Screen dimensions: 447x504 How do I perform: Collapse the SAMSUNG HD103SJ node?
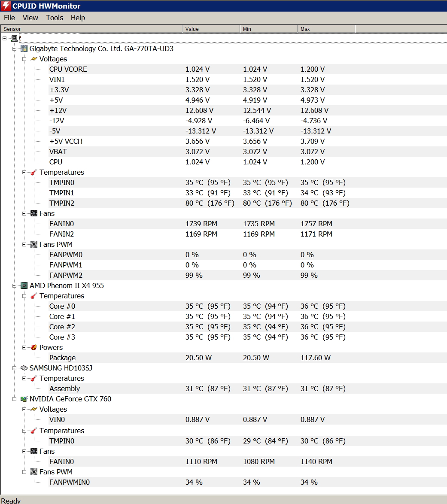pos(15,368)
